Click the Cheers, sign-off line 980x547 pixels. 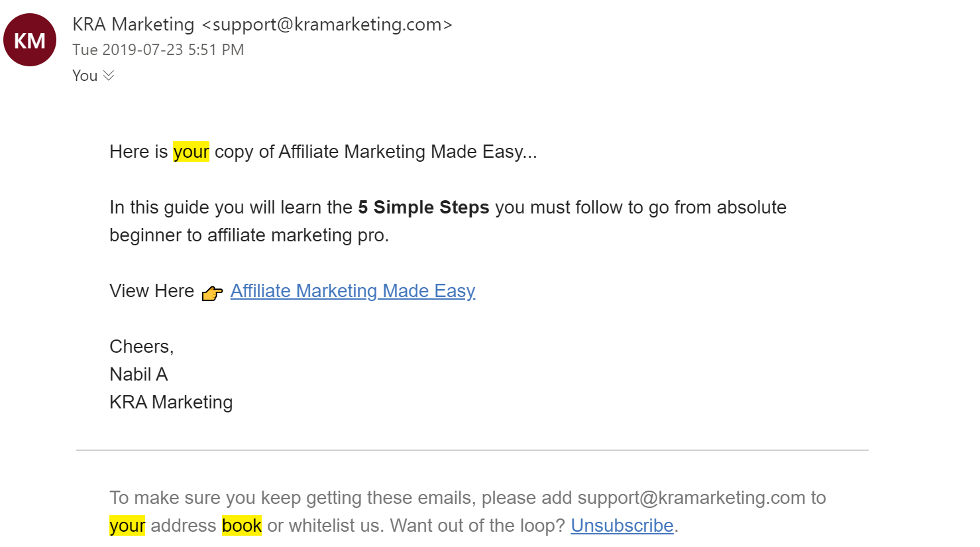coord(142,347)
